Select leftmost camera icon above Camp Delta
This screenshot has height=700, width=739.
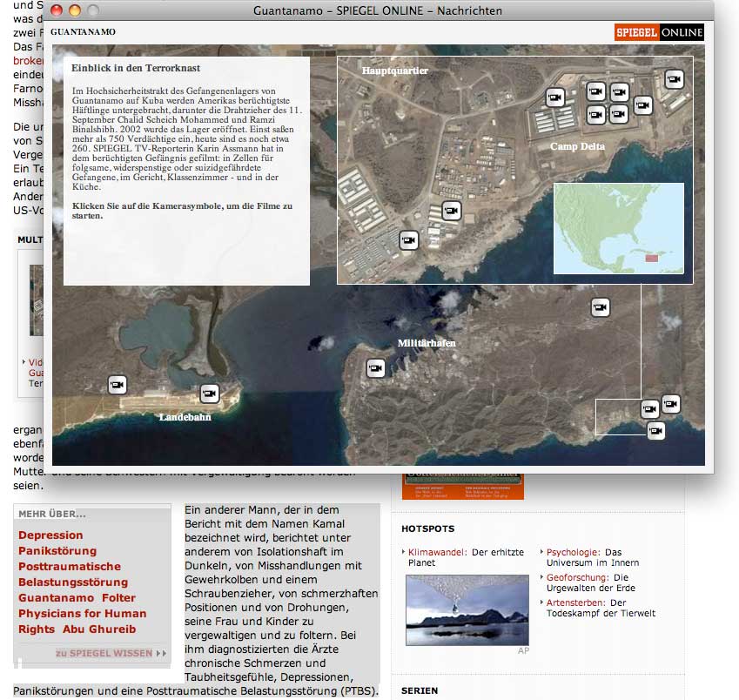pos(554,98)
